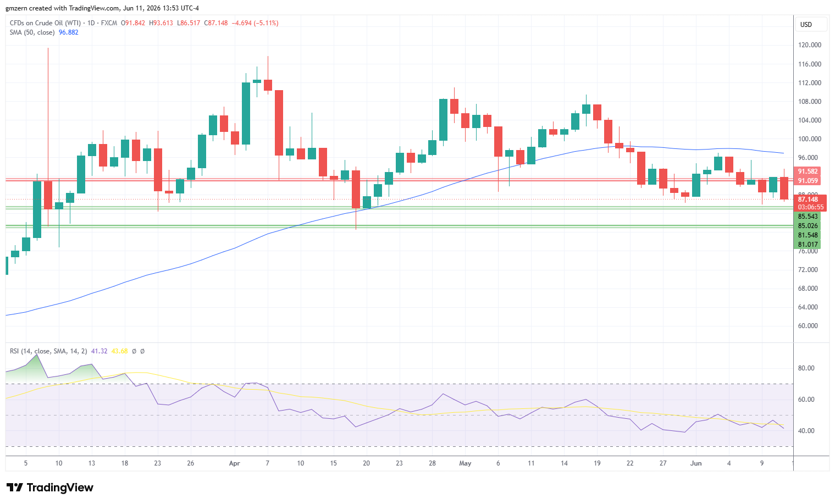Select the green 85.543 price label
The width and height of the screenshot is (835, 504).
coord(808,217)
